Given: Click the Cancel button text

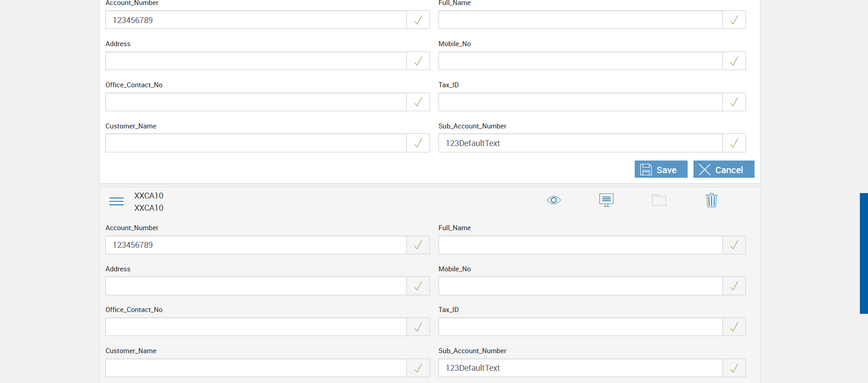Looking at the screenshot, I should pos(729,170).
